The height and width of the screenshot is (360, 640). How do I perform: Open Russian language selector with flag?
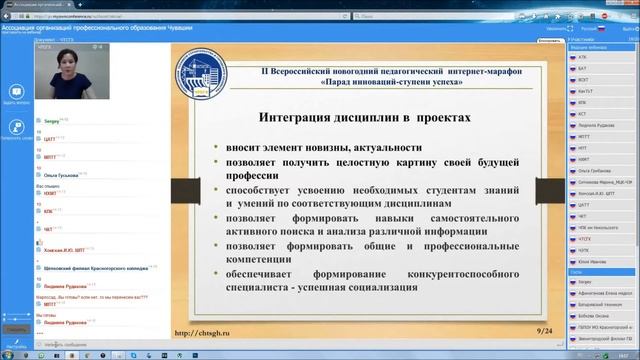pyautogui.click(x=593, y=29)
